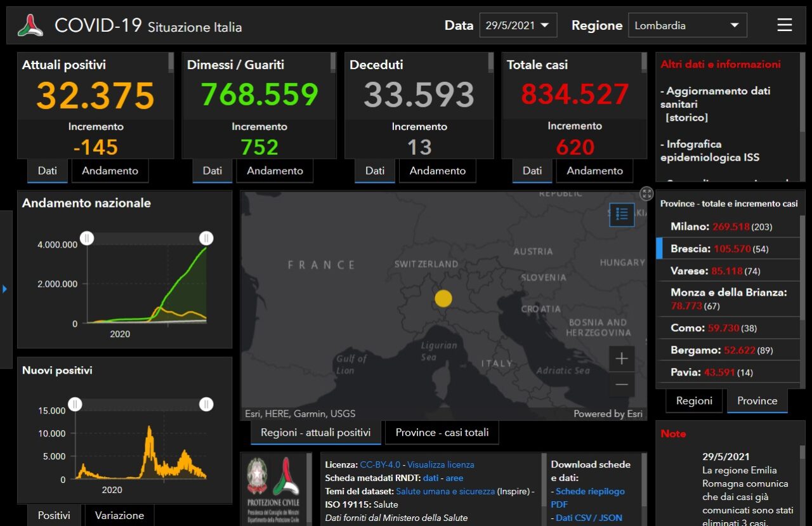Switch to the Regioni tab in province list
Image resolution: width=812 pixels, height=526 pixels.
pyautogui.click(x=694, y=401)
